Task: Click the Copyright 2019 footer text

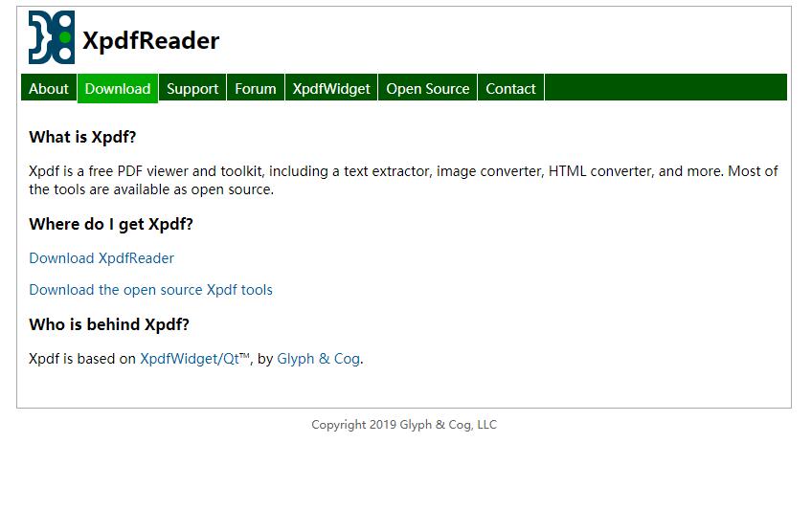Action: 404,425
